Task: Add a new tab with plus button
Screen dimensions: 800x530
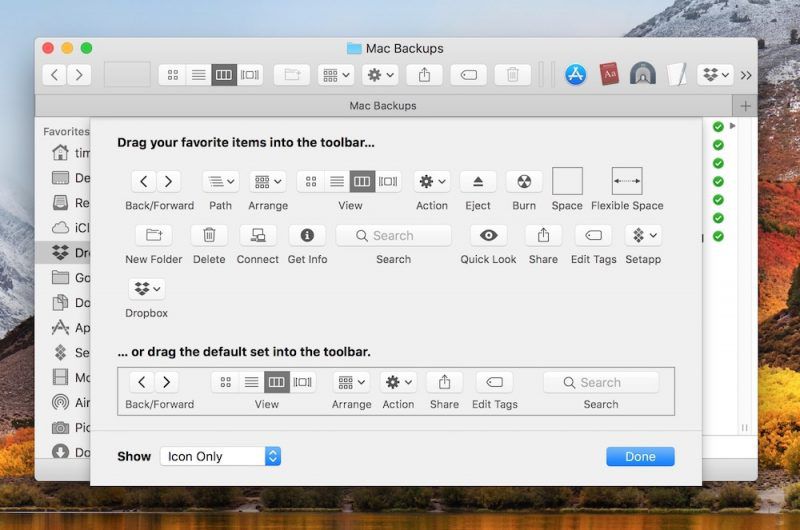Action: (x=745, y=105)
